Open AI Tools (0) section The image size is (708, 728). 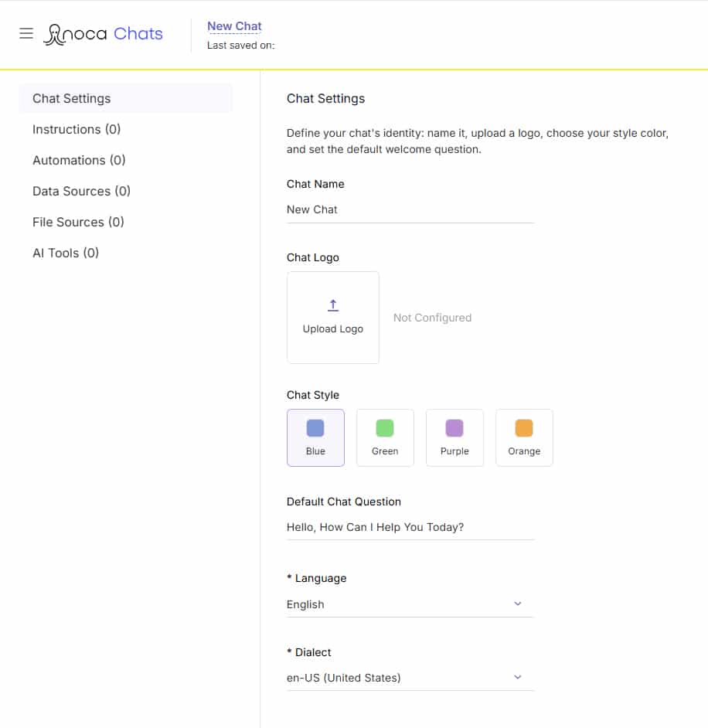pyautogui.click(x=66, y=253)
